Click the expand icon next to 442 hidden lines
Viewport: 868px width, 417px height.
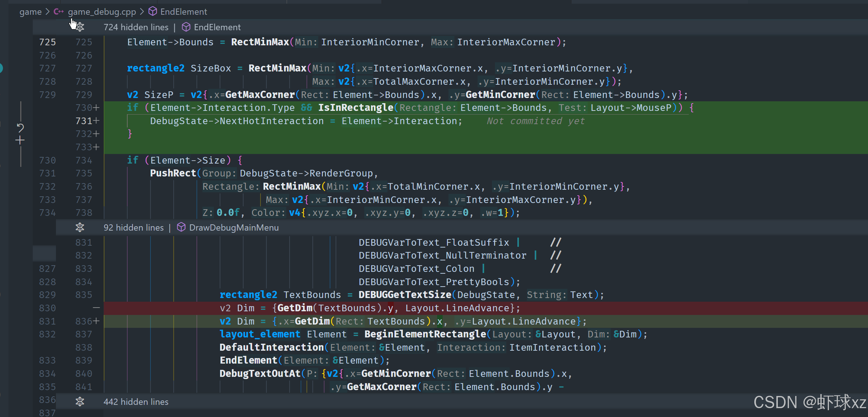point(80,402)
